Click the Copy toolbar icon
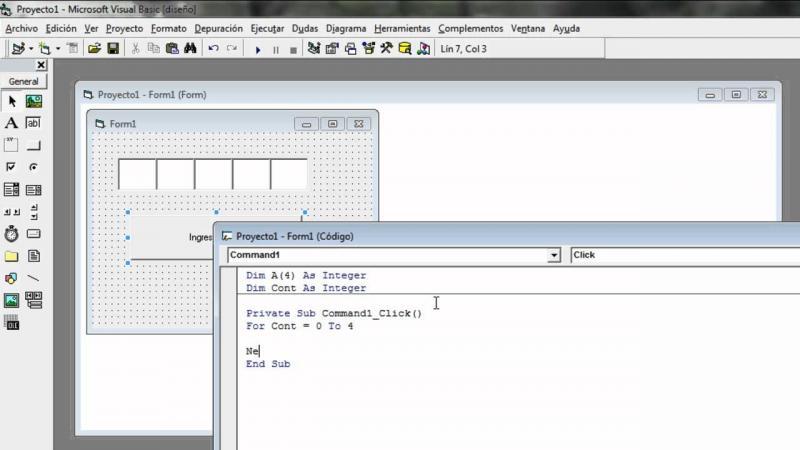The image size is (800, 450). tap(154, 49)
